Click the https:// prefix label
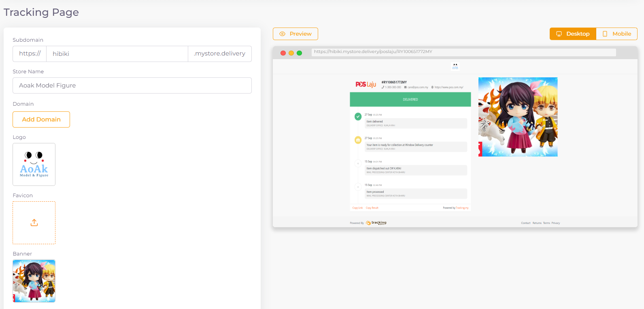The width and height of the screenshot is (644, 309). pos(30,54)
